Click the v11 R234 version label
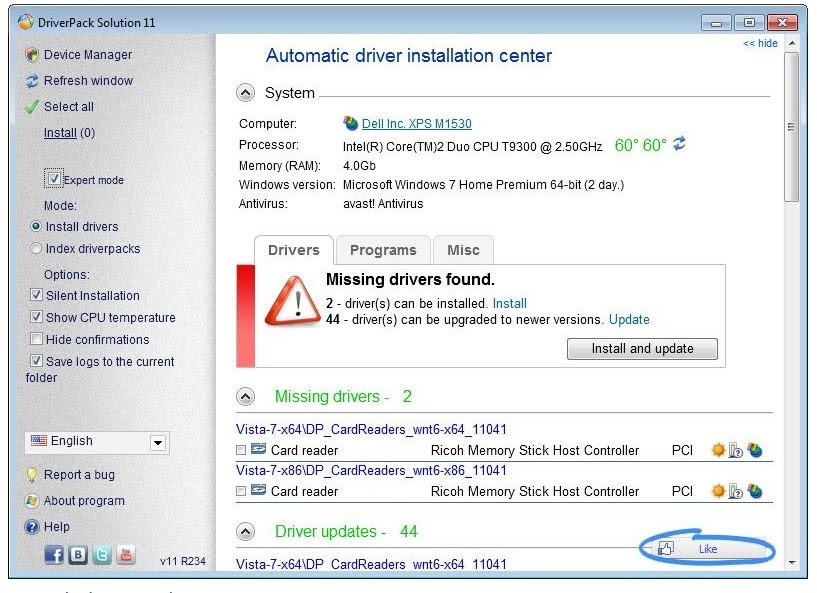817x593 pixels. pos(183,561)
